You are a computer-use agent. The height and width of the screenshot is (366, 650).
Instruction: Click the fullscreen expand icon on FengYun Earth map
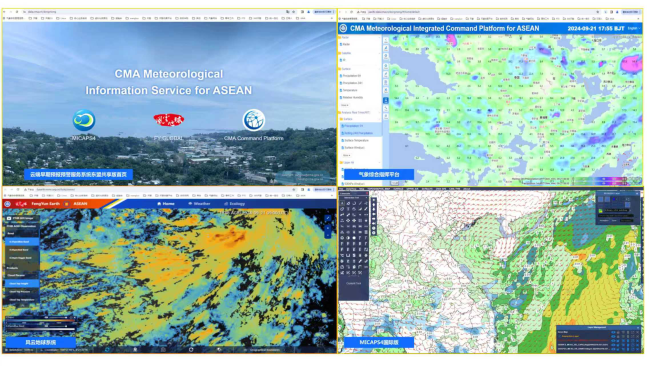coord(327,218)
